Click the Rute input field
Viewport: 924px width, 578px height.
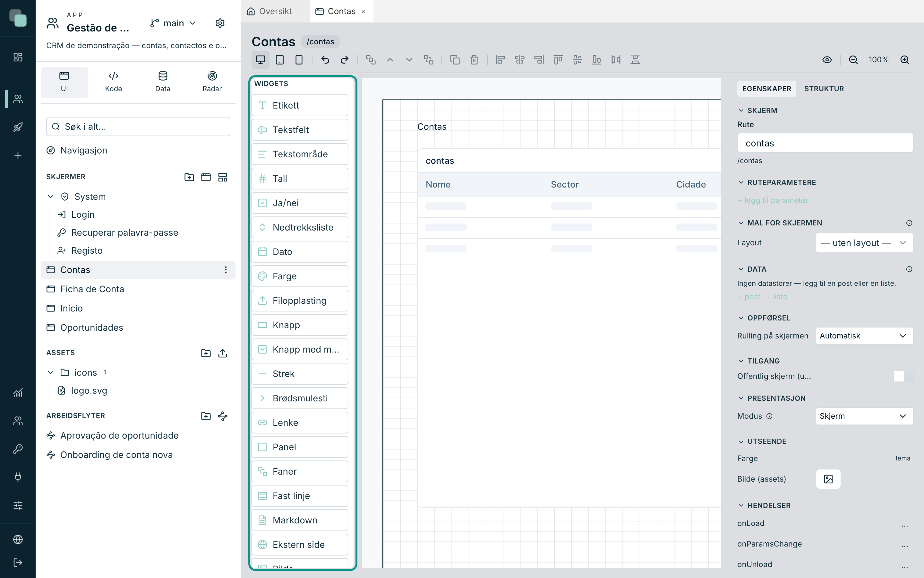click(x=825, y=143)
